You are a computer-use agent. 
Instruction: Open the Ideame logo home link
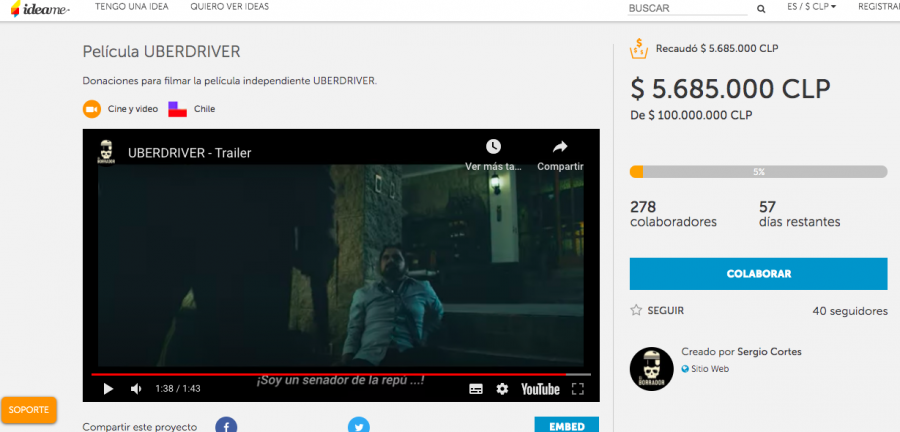[40, 9]
